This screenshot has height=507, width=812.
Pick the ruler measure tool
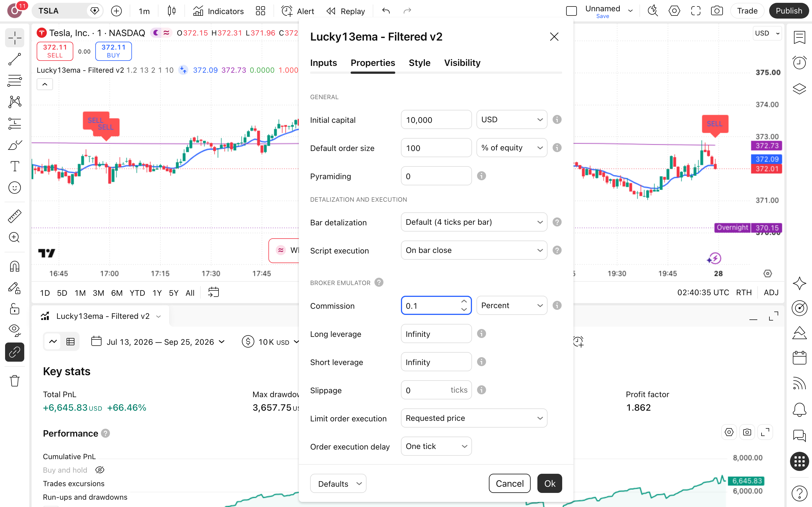14,216
